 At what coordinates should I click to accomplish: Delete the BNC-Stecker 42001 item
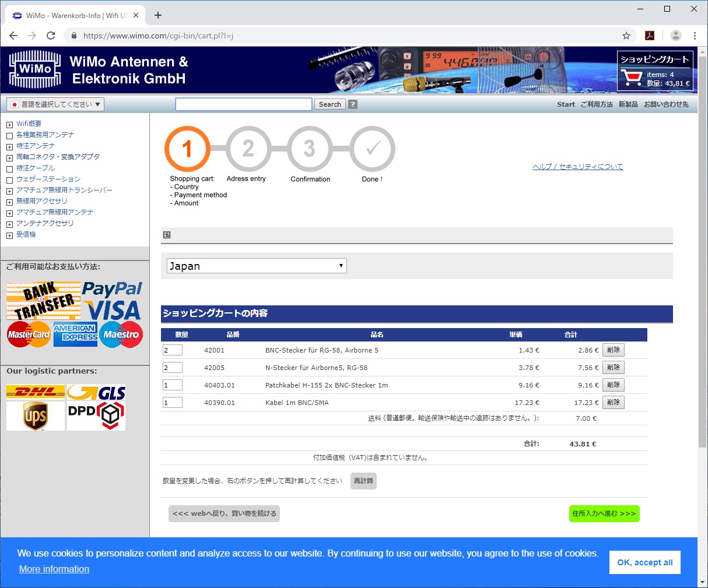coord(614,350)
